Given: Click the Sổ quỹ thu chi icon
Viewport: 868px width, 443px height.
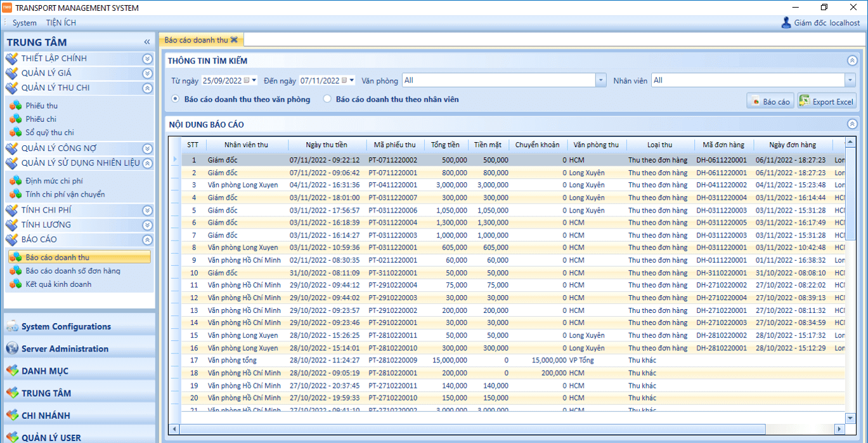Looking at the screenshot, I should 15,133.
